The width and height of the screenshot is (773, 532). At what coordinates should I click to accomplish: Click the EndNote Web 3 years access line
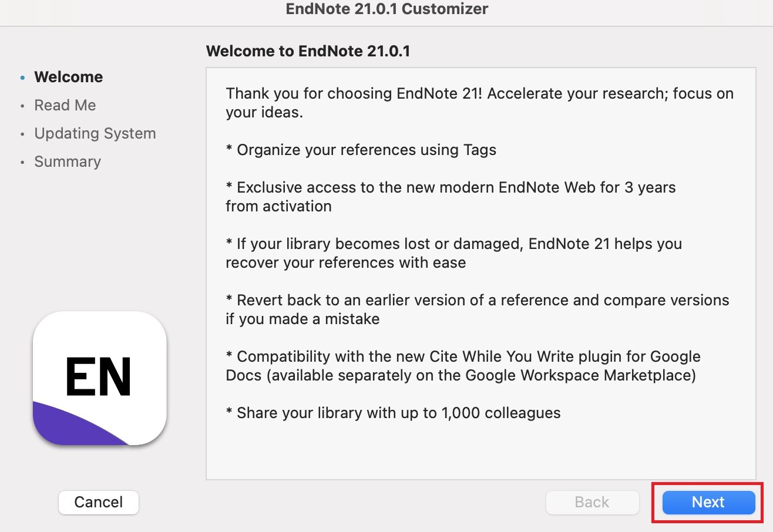pyautogui.click(x=451, y=197)
